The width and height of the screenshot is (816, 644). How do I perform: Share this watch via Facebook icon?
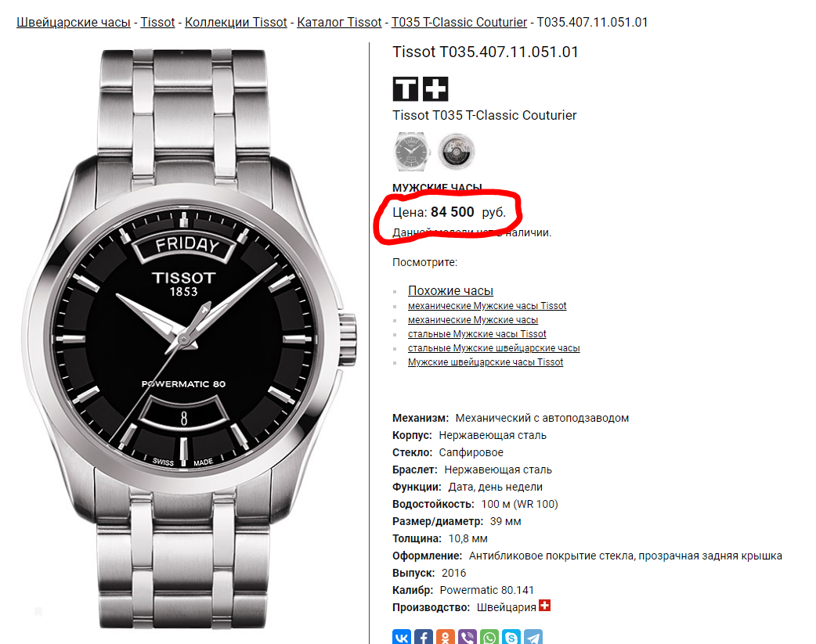pyautogui.click(x=424, y=637)
